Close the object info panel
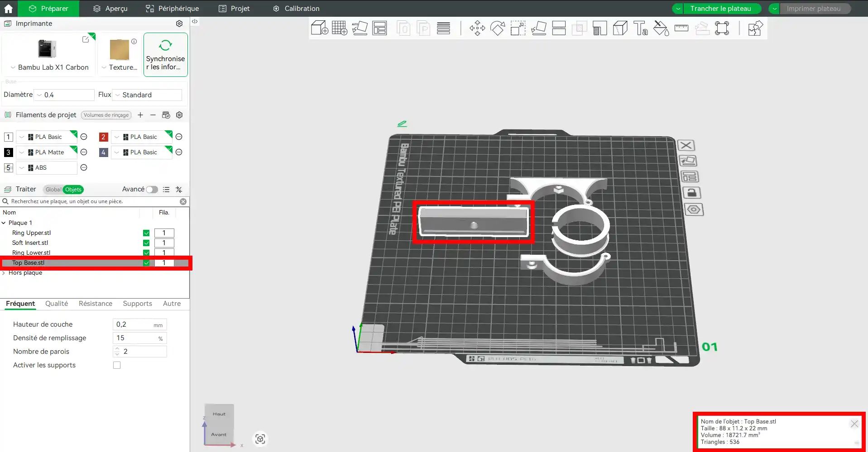The width and height of the screenshot is (868, 452). [x=854, y=424]
